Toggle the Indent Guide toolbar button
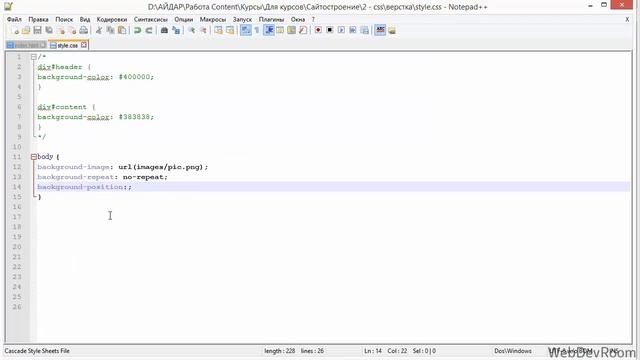This screenshot has height=360, width=640. [x=269, y=30]
